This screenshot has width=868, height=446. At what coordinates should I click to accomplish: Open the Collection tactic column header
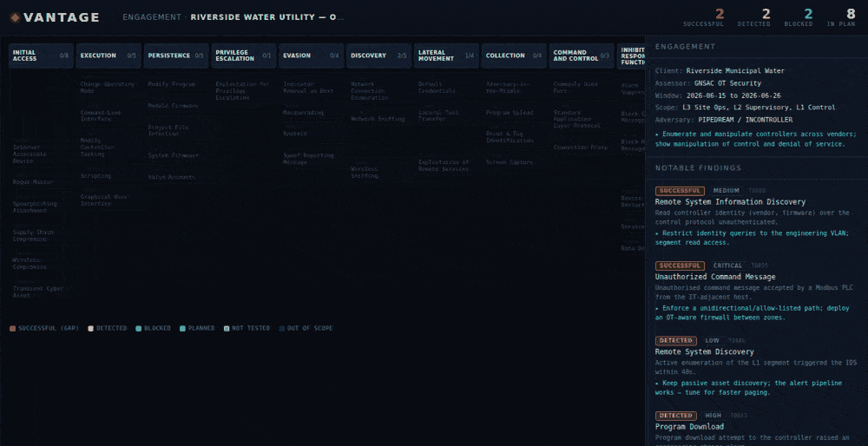(x=514, y=56)
